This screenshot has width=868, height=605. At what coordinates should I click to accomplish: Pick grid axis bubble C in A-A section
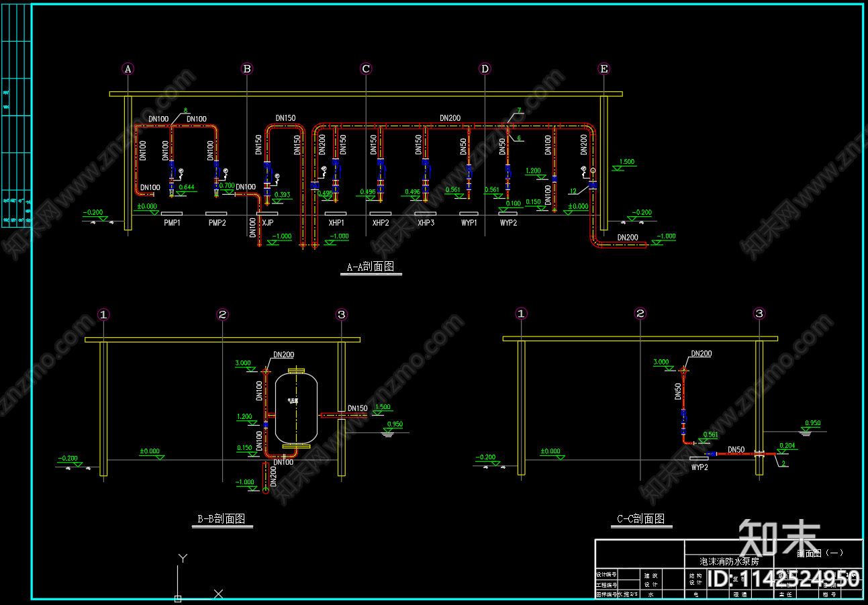click(x=366, y=68)
